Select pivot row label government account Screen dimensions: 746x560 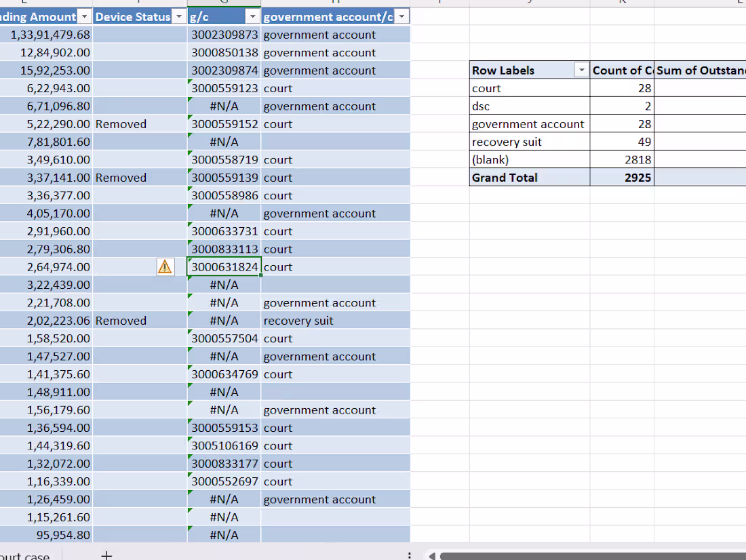(530, 123)
